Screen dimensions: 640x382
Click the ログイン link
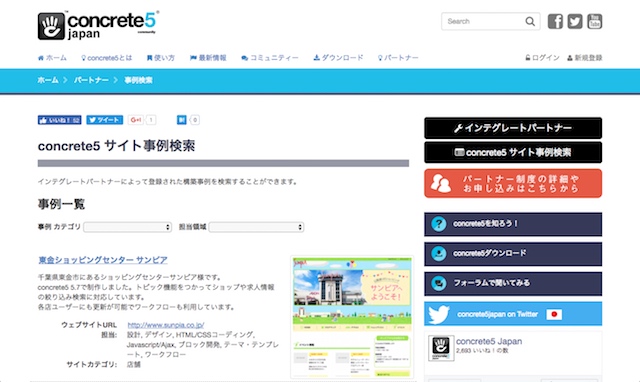542,58
